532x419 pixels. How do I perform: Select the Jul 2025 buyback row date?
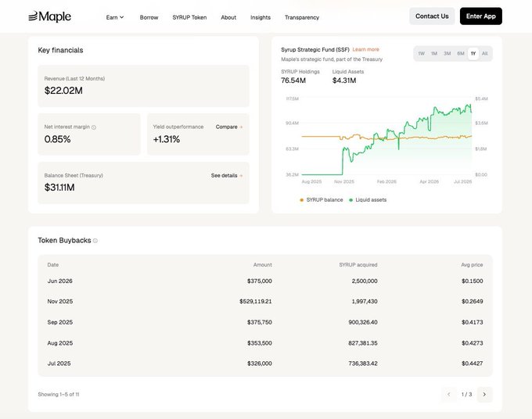[x=59, y=363]
